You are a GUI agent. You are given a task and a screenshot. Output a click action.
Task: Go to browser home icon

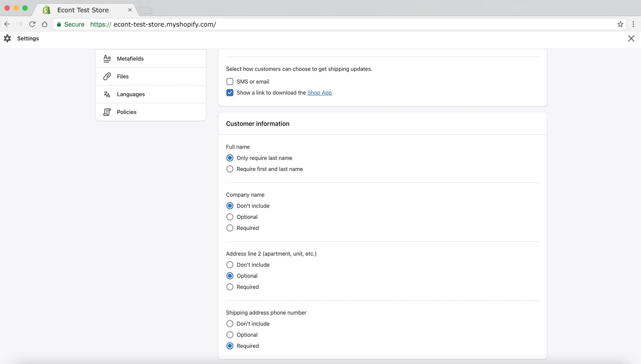pyautogui.click(x=44, y=24)
